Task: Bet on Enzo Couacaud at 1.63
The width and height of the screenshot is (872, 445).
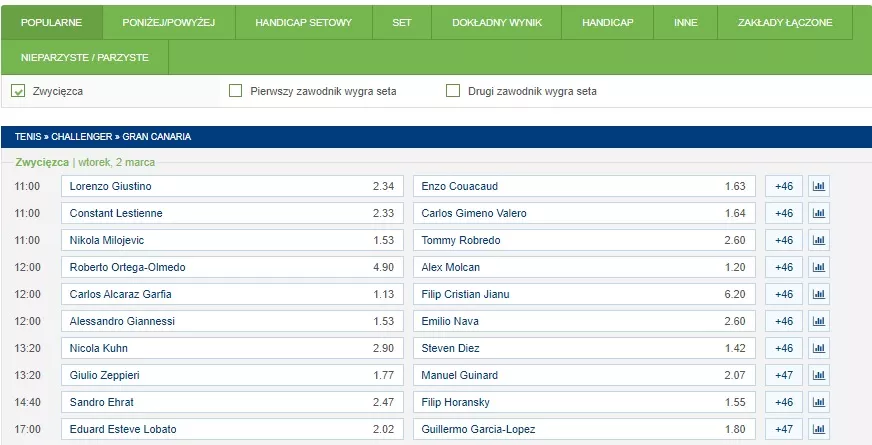Action: click(584, 186)
